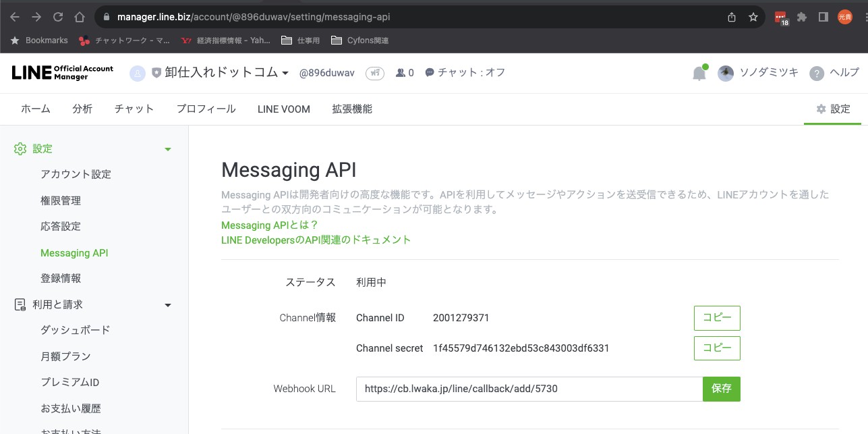Open the browser profile avatar
Viewport: 868px width, 434px height.
[x=845, y=17]
